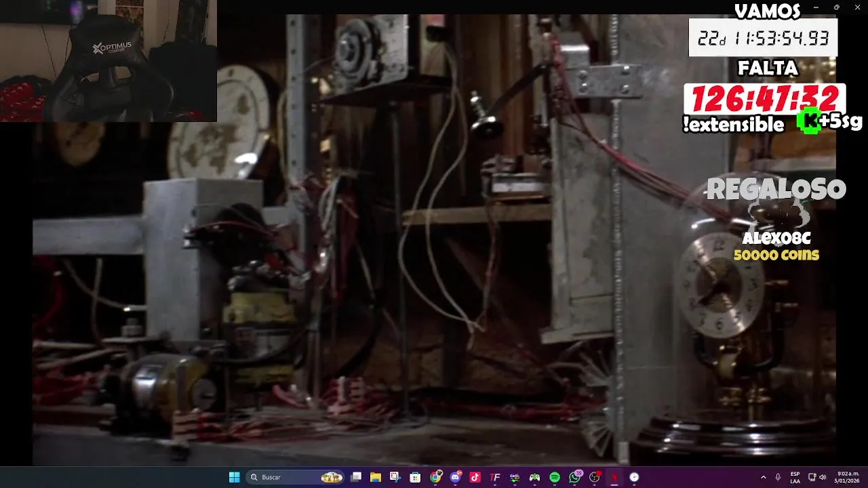Change the ESP LAA input language
868x488 pixels.
point(795,477)
